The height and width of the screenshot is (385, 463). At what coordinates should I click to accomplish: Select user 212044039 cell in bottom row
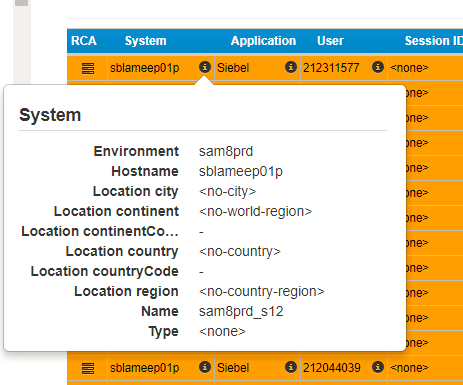pos(332,368)
